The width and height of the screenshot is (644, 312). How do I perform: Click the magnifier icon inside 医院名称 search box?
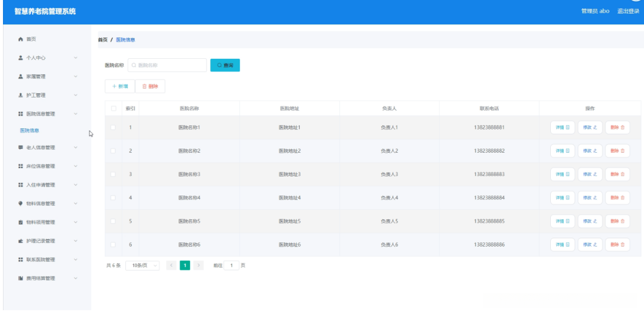point(134,65)
